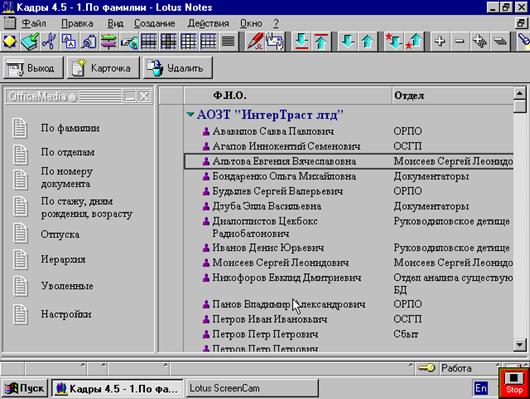
Task: Click the yellow diamond SmartIcon
Action: tap(10, 42)
